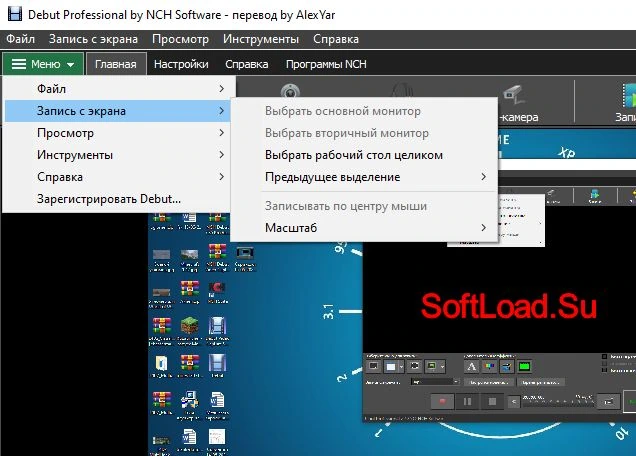Click the red gear desktop icon in preview
636x456 pixels.
(217, 287)
